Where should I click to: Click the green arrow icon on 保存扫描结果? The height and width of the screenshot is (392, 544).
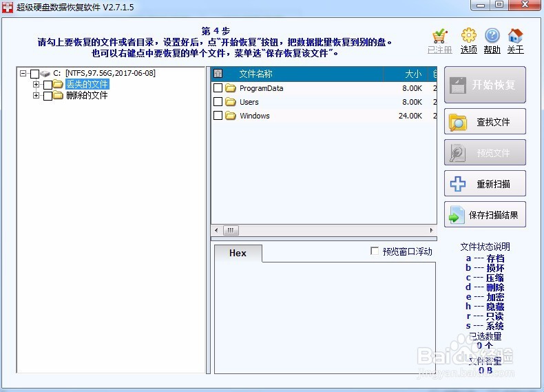click(457, 215)
